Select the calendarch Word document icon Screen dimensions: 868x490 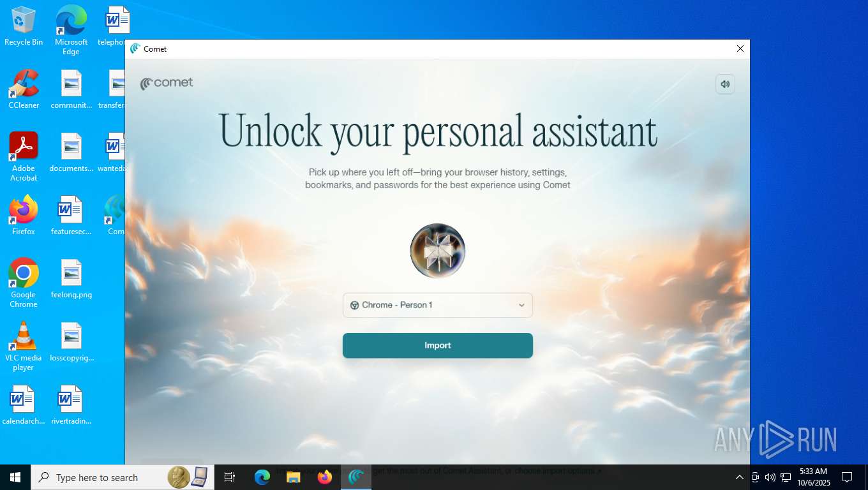[x=24, y=405]
